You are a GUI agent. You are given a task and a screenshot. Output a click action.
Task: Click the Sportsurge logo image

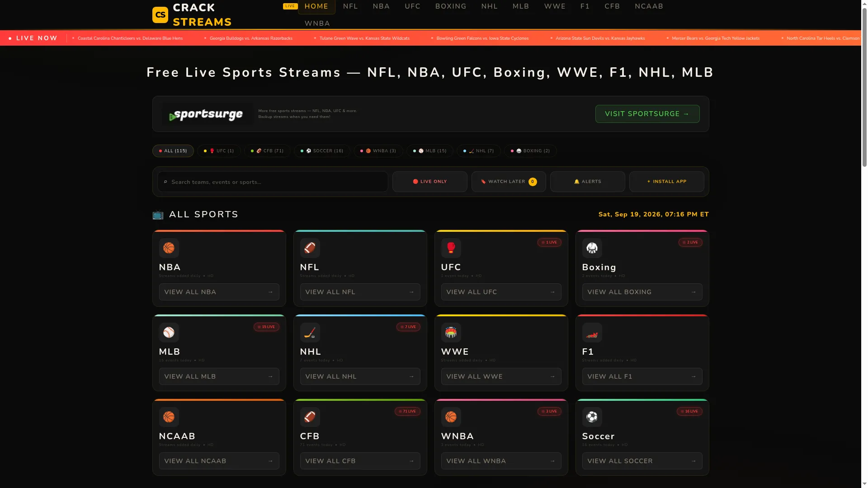[208, 114]
